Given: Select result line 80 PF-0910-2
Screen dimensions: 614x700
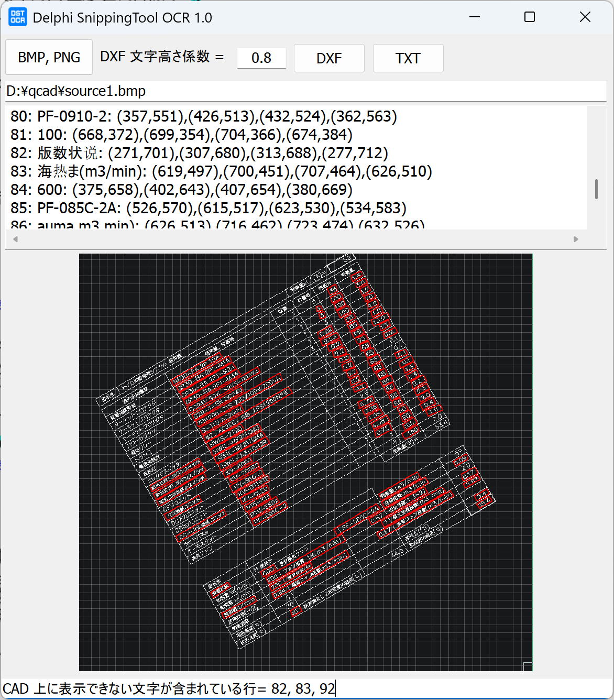Looking at the screenshot, I should (204, 116).
